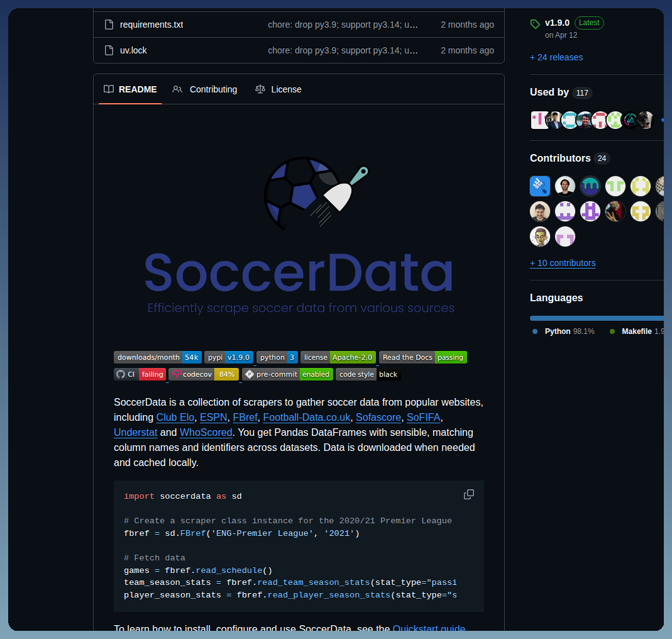Click the codecov 84% badge

(204, 374)
